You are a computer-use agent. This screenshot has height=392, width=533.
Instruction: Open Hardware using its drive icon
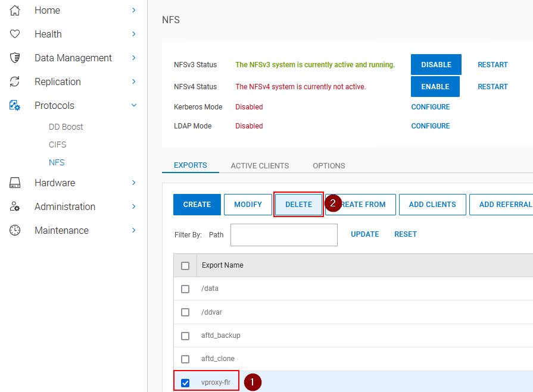[16, 183]
